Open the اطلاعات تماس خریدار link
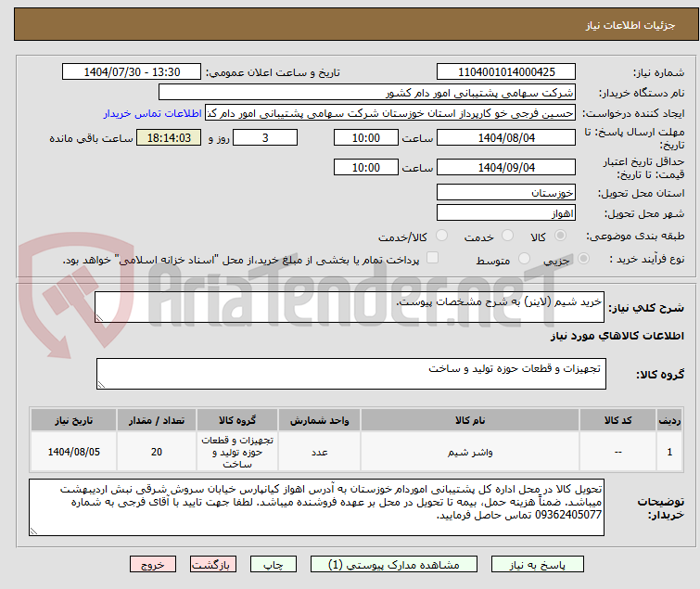 coord(153,113)
